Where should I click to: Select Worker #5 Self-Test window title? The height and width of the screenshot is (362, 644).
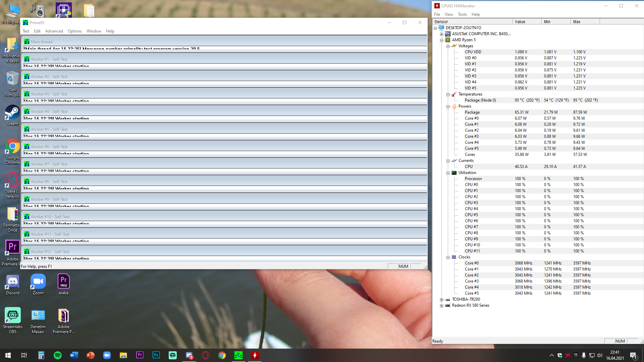click(49, 129)
